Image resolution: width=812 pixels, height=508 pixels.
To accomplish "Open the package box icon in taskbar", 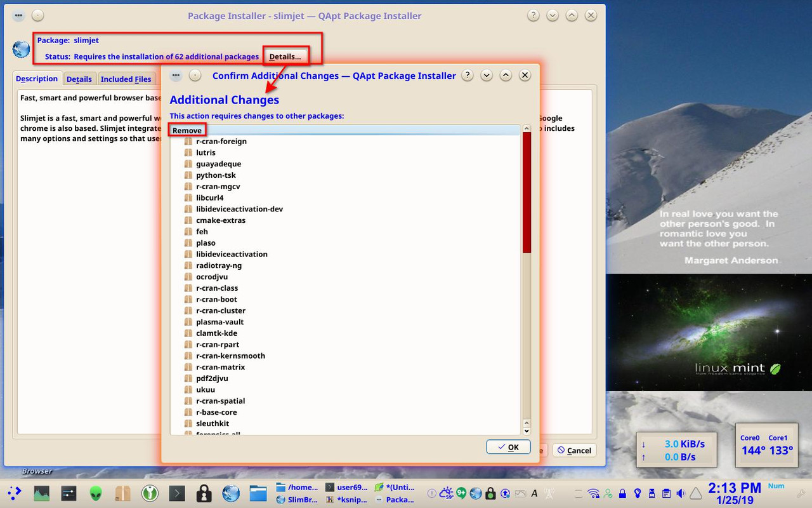I will tap(122, 493).
